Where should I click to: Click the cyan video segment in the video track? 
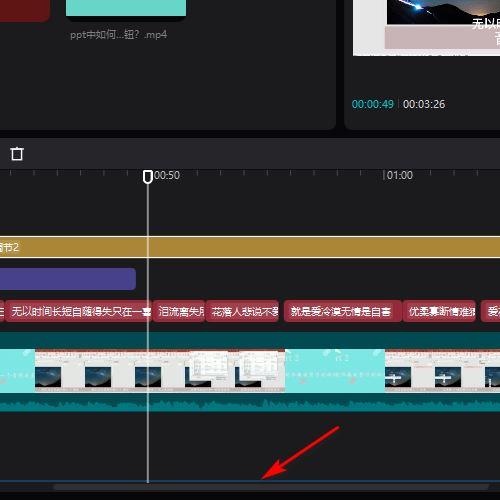(335, 370)
